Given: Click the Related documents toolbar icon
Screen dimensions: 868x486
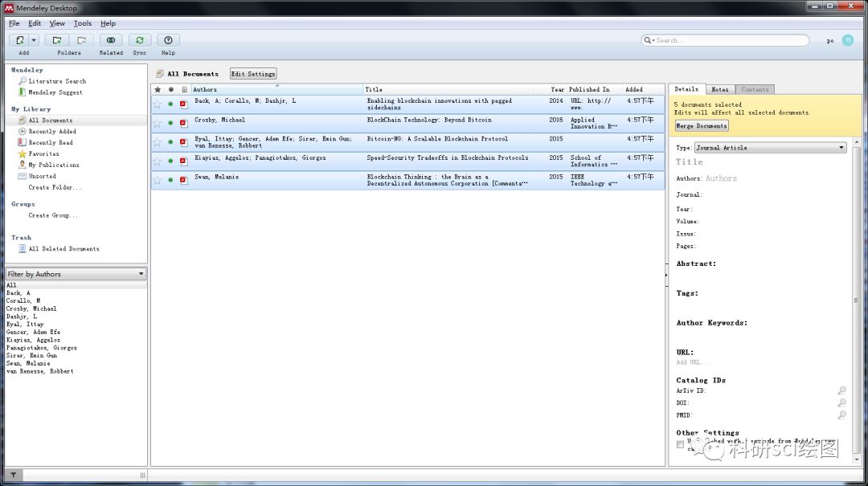Looking at the screenshot, I should coord(111,40).
